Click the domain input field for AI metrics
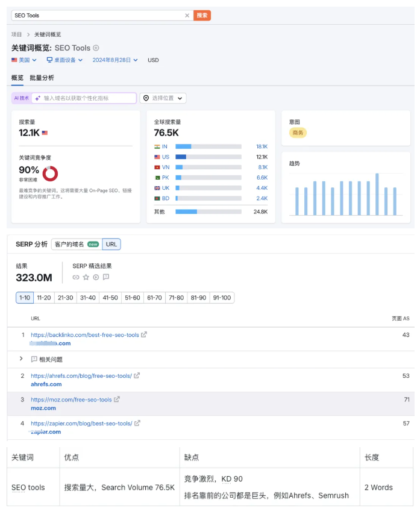Screen dimensions: 420x508 pyautogui.click(x=88, y=98)
